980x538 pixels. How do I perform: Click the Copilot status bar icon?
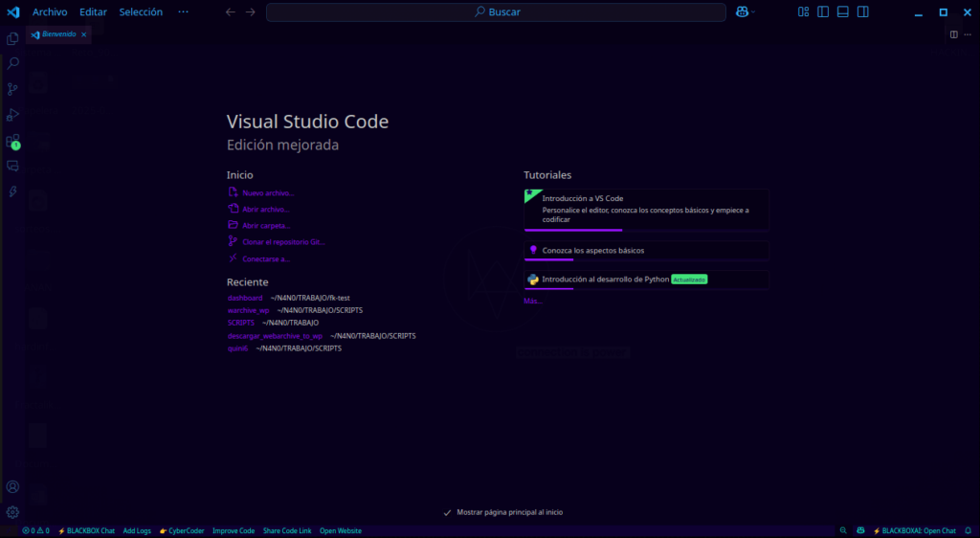pos(860,530)
